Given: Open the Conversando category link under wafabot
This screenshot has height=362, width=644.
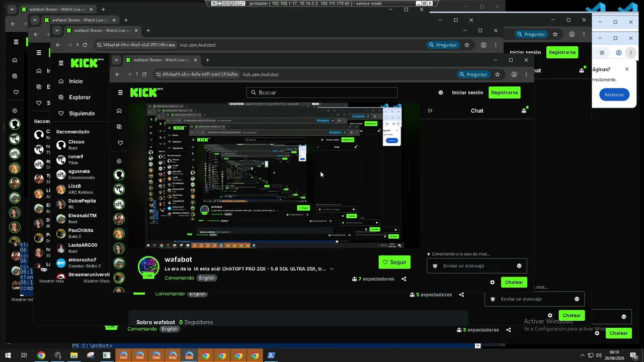Looking at the screenshot, I should point(179,278).
